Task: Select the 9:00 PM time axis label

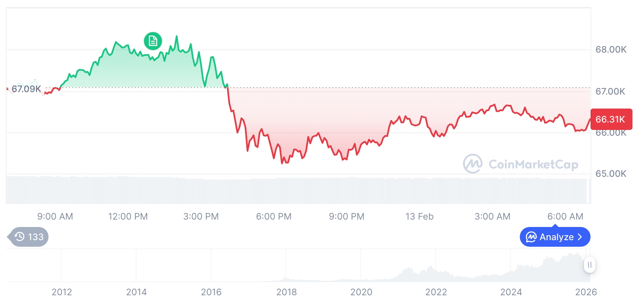Action: click(347, 216)
